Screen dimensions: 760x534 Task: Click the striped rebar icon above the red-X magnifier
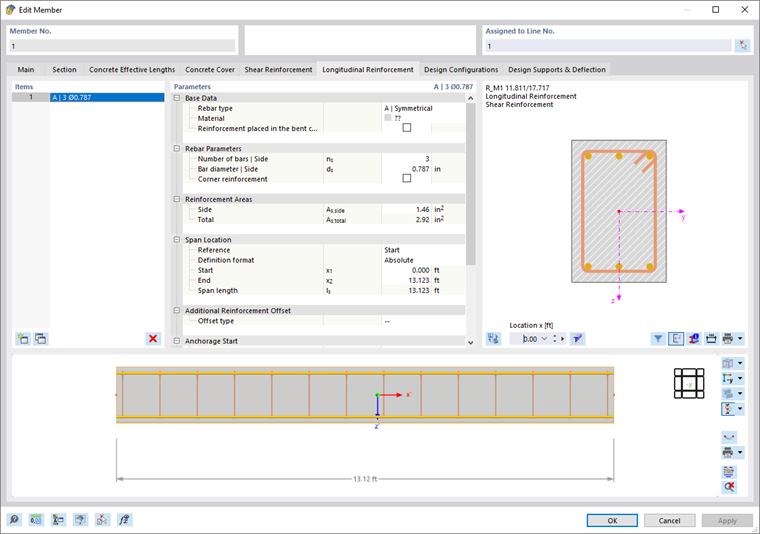tap(729, 471)
